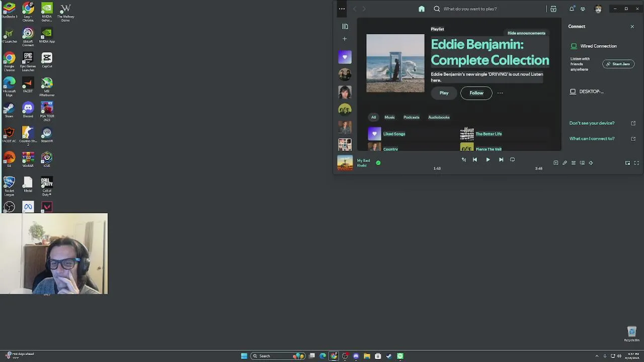This screenshot has height=362, width=644.
Task: Open the Eddie Benjamin playlist cover image
Action: pos(395,63)
